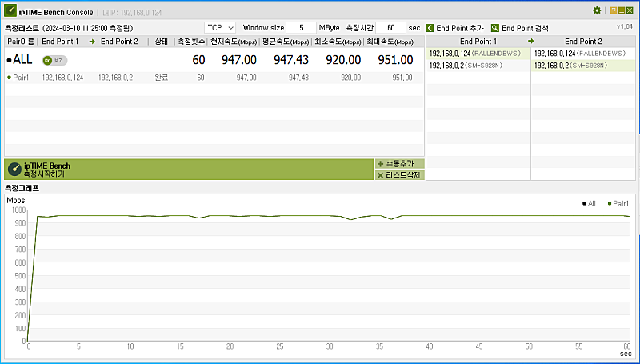640x364 pixels.
Task: Click ALL row minimum speed 920.00
Action: [343, 60]
